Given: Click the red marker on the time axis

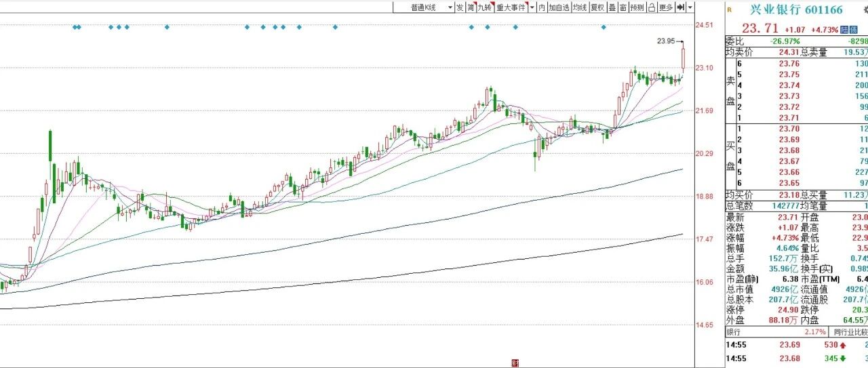Looking at the screenshot, I should tap(515, 363).
